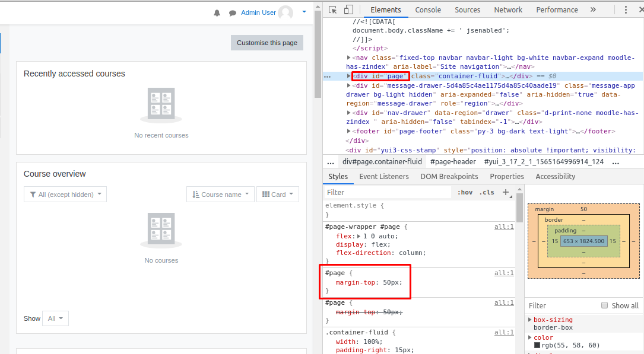Open the Properties pane tab
This screenshot has width=644, height=354.
click(x=507, y=176)
